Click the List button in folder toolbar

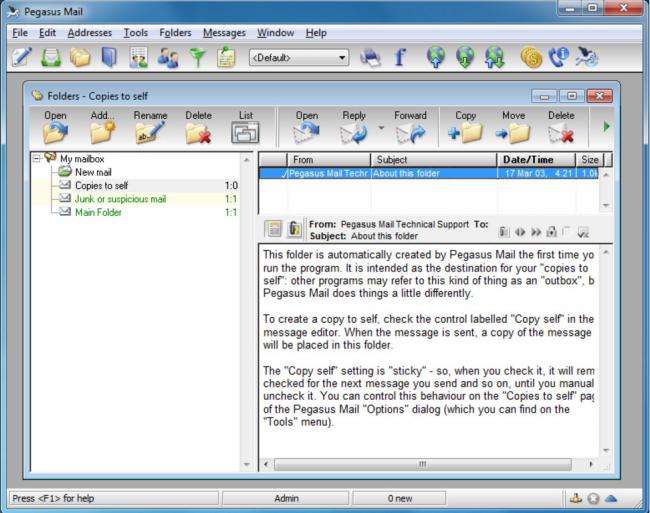tap(245, 127)
